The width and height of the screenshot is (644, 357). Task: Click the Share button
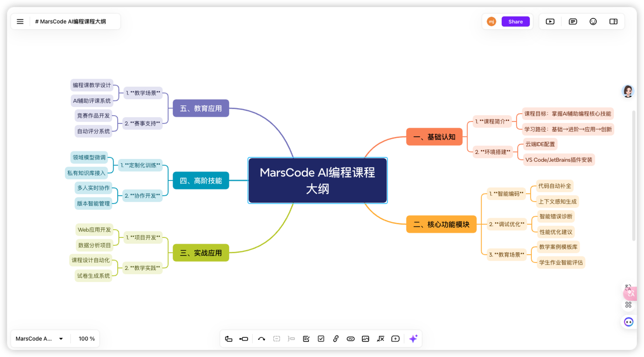point(516,22)
